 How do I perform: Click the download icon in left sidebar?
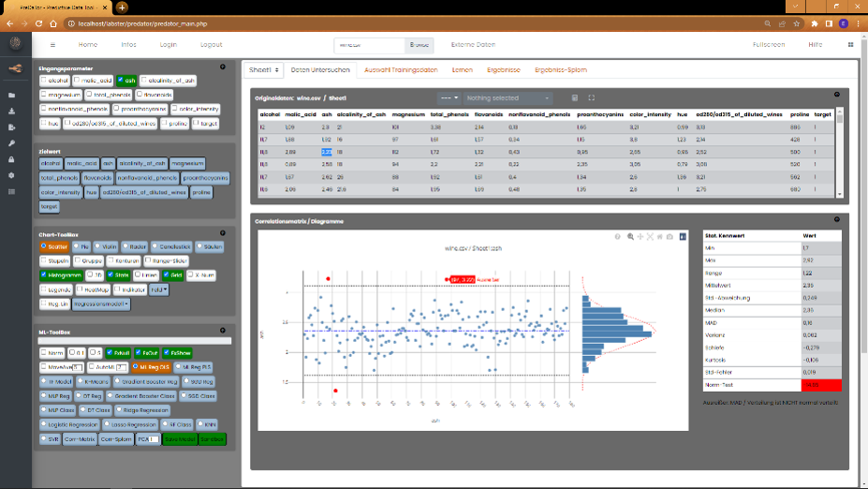[x=11, y=111]
